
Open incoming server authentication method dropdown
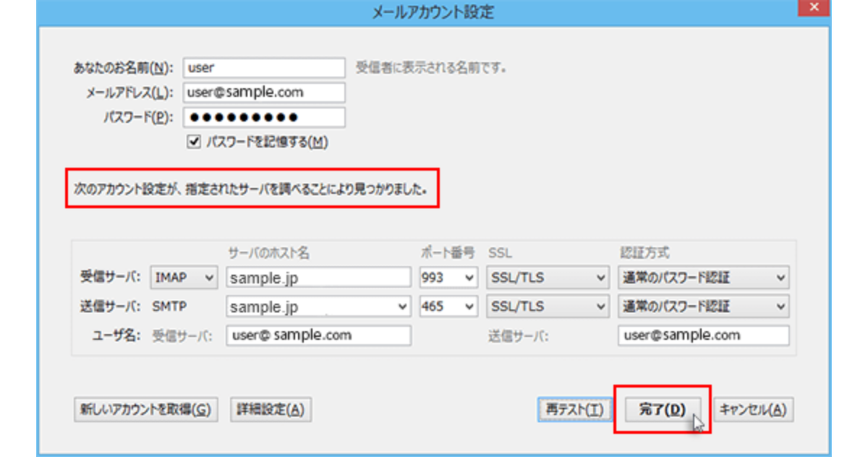coord(702,278)
